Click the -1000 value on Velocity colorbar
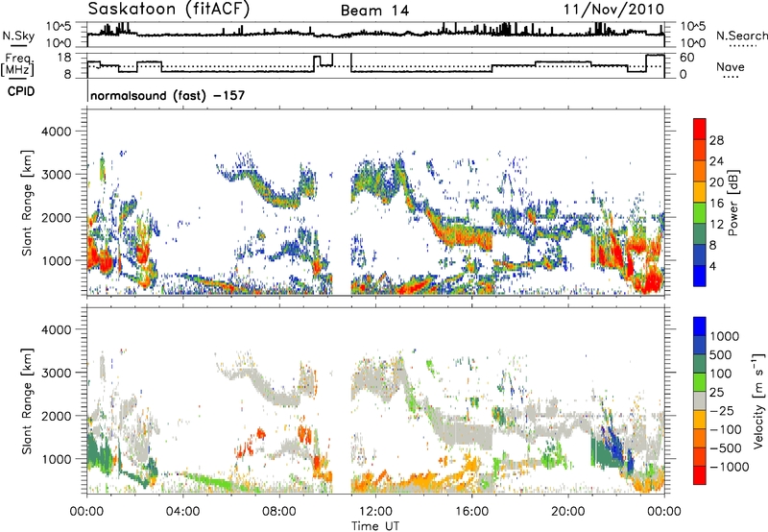Viewport: 768px width, 532px height. pyautogui.click(x=730, y=467)
